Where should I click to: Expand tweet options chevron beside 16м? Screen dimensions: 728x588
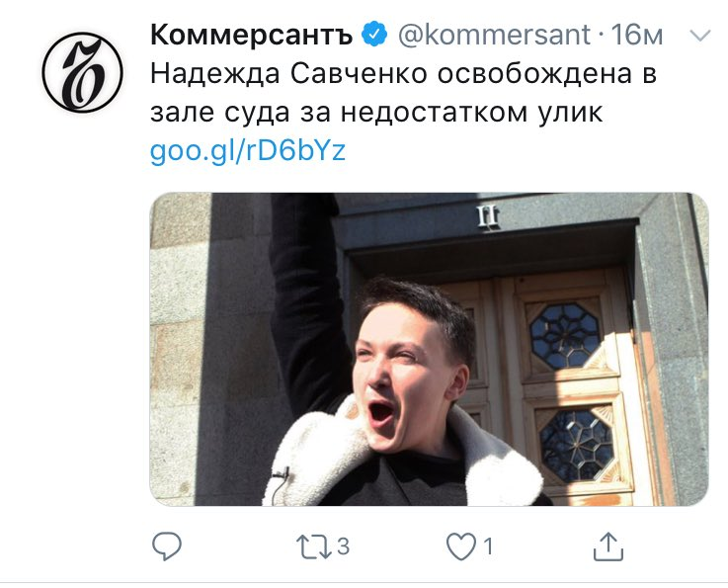point(700,36)
